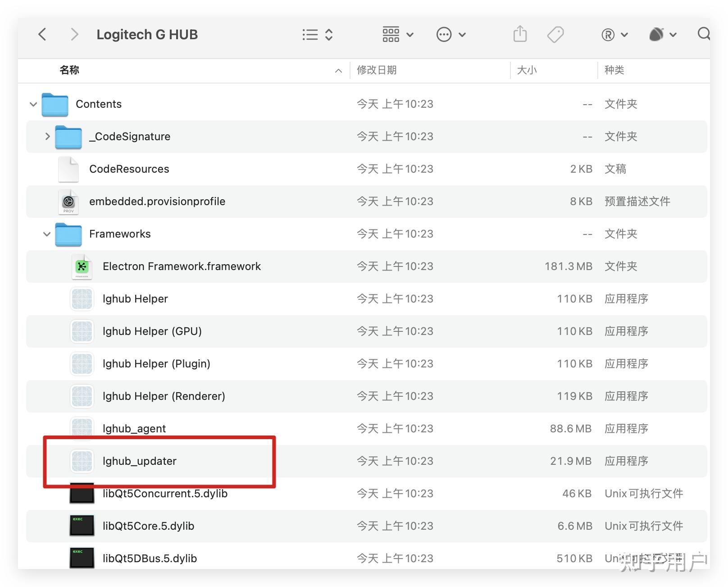Click the 21.9 MB size value
This screenshot has height=587, width=728.
(x=571, y=461)
